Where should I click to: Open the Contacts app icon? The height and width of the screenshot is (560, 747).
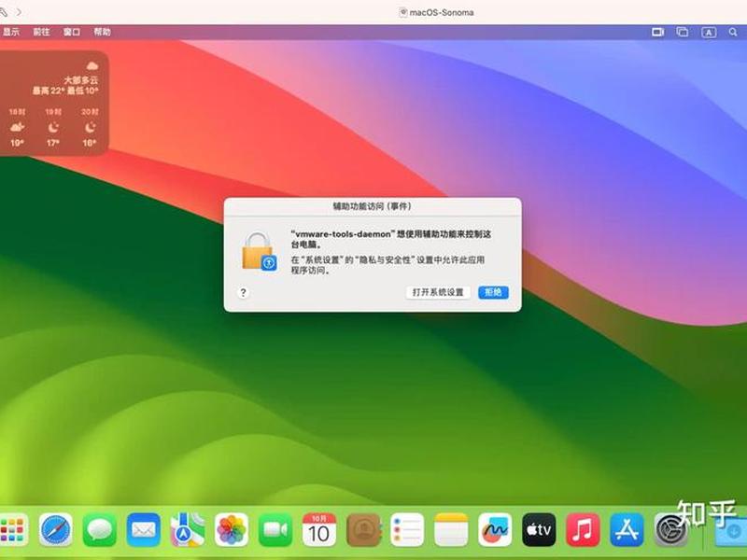tap(363, 529)
